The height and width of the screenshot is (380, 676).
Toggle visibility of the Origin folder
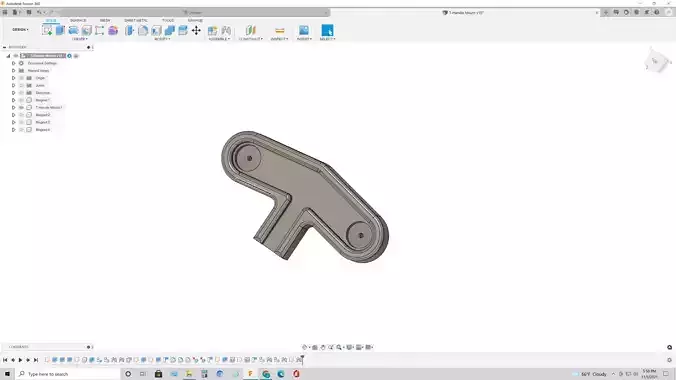point(21,78)
